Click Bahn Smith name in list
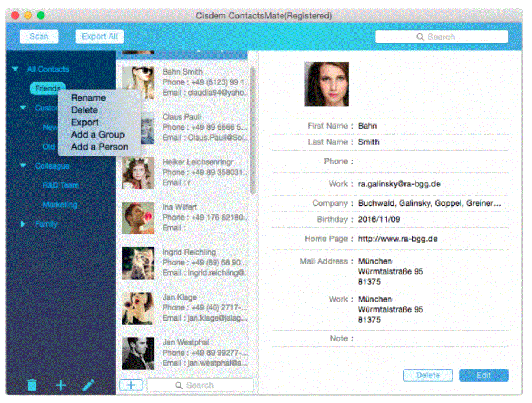 (183, 72)
